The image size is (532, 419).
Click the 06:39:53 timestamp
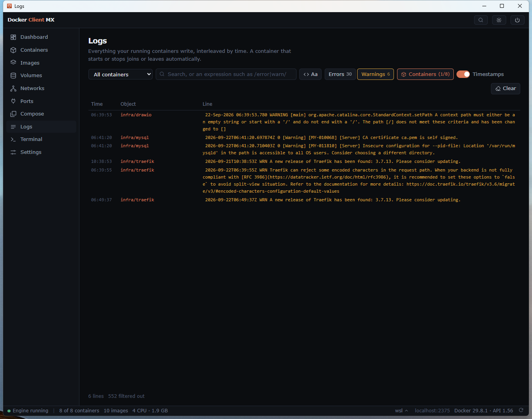[101, 115]
